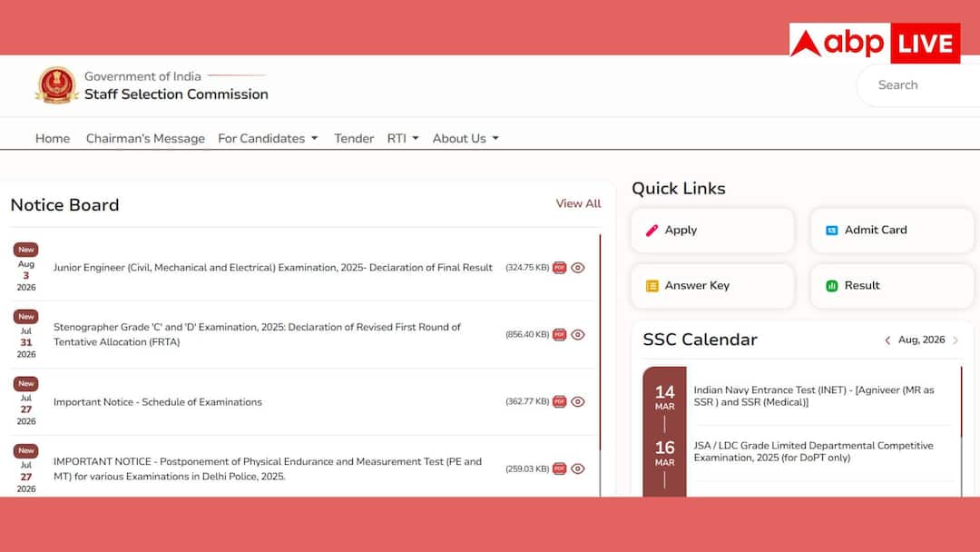This screenshot has height=552, width=980.
Task: Select 14 MAR calendar date marker
Action: pyautogui.click(x=664, y=398)
